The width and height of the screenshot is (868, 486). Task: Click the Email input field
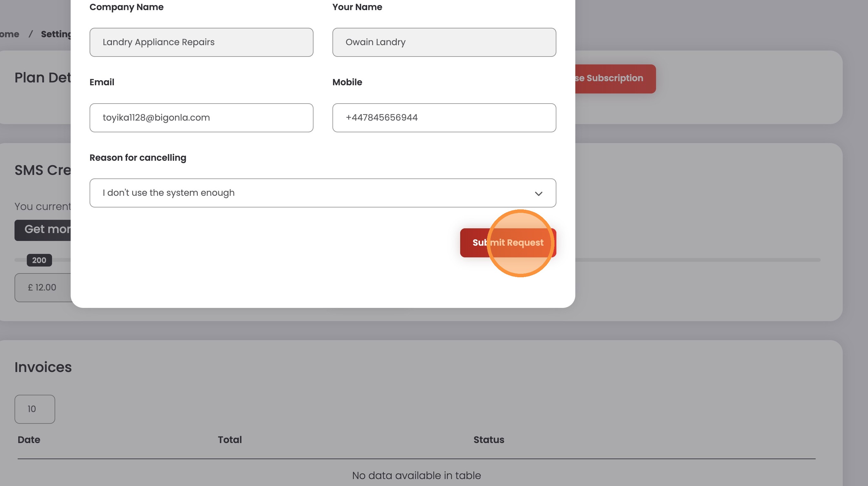[201, 118]
